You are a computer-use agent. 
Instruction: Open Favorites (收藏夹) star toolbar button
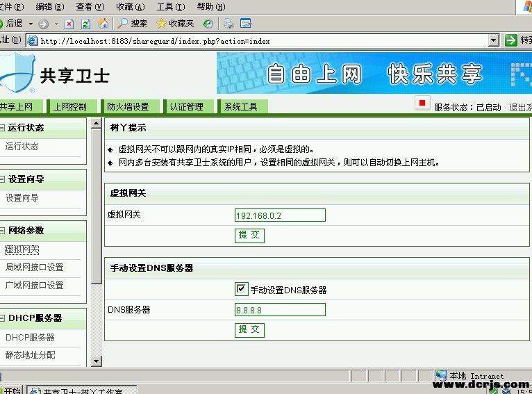click(174, 24)
